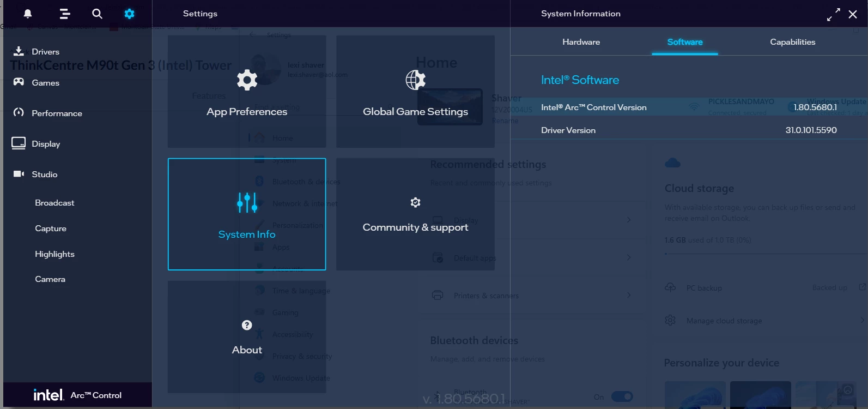Screen dimensions: 868x409
Task: Click the Intel Arc Control Version row
Action: click(x=689, y=107)
